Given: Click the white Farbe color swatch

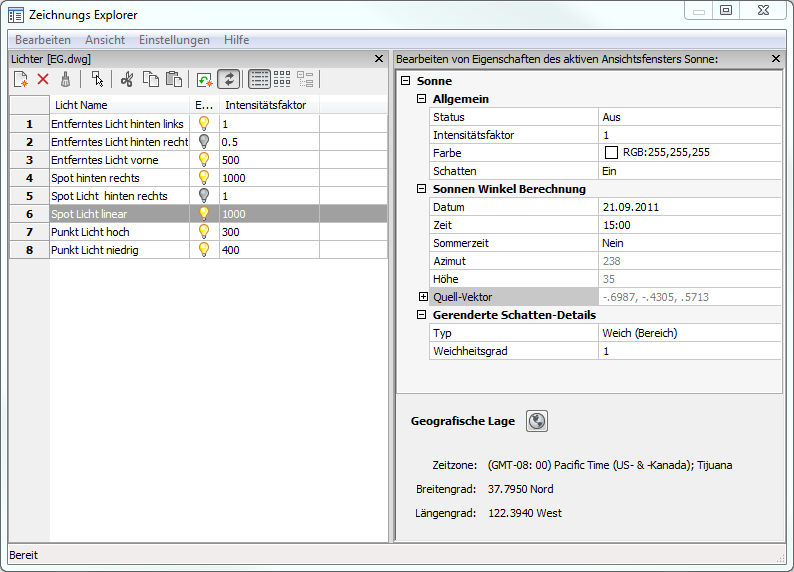Looking at the screenshot, I should (611, 153).
